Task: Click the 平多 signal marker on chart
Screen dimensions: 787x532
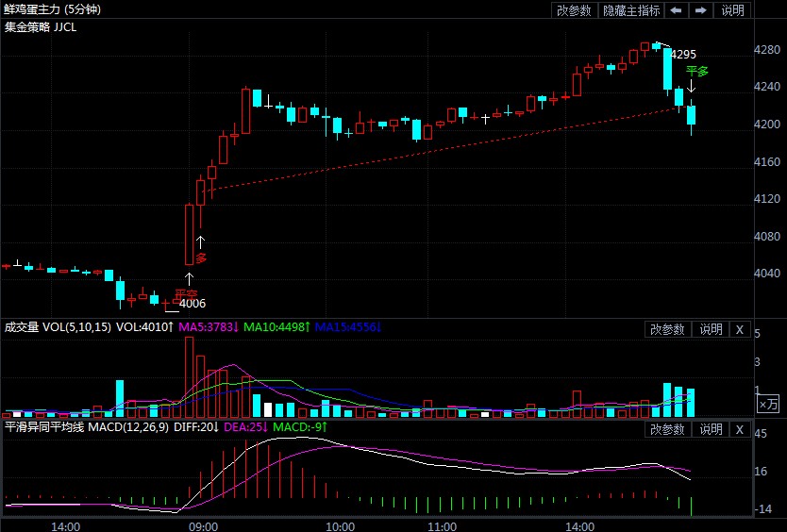Action: [x=697, y=72]
